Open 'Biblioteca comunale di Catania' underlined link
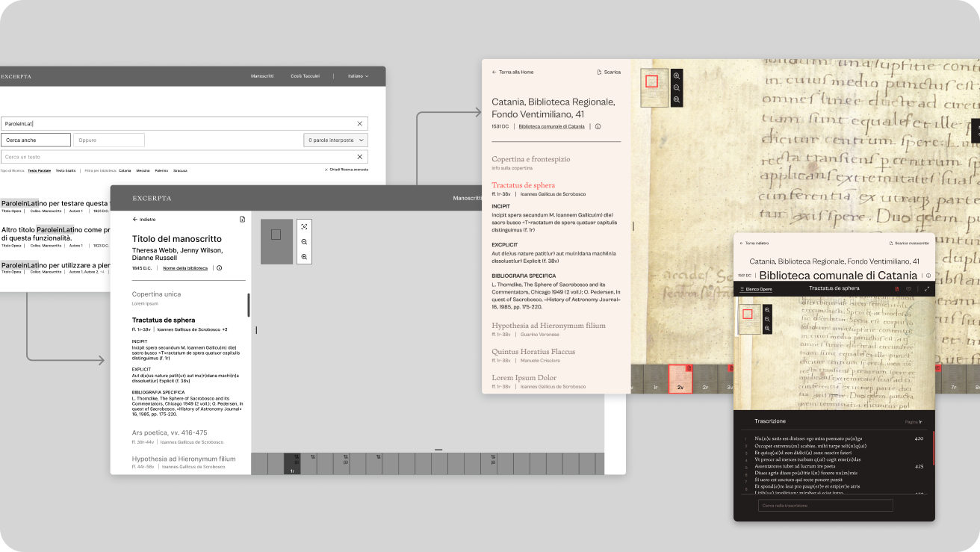 551,127
